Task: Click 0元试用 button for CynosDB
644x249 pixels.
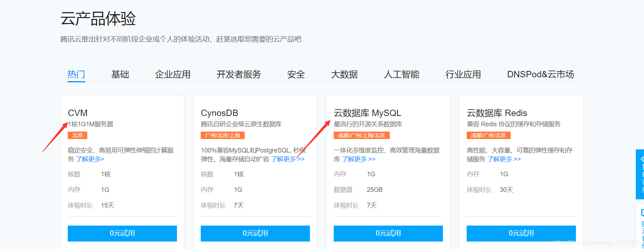Action: [x=255, y=233]
